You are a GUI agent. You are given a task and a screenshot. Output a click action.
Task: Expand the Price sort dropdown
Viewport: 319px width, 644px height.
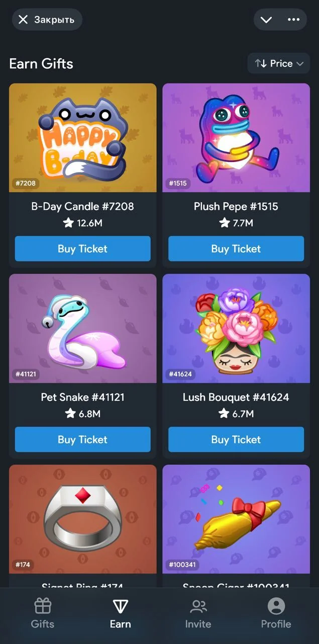(279, 63)
